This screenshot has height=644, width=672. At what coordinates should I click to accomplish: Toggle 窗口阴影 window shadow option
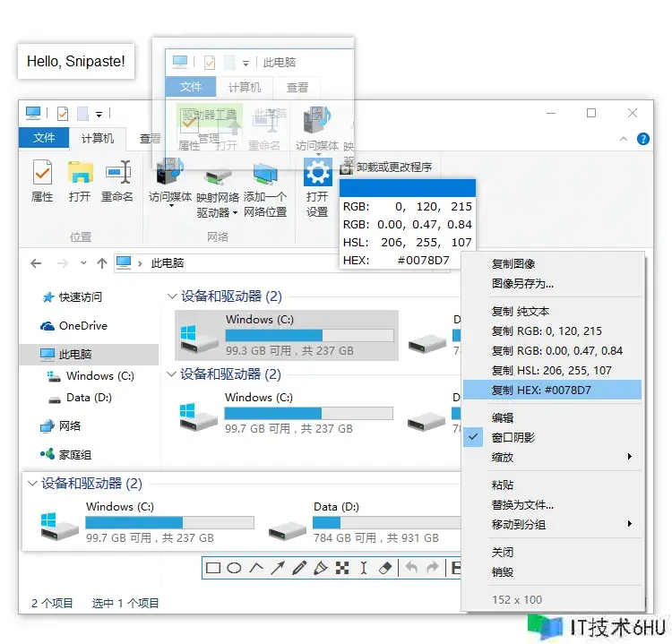[x=513, y=438]
